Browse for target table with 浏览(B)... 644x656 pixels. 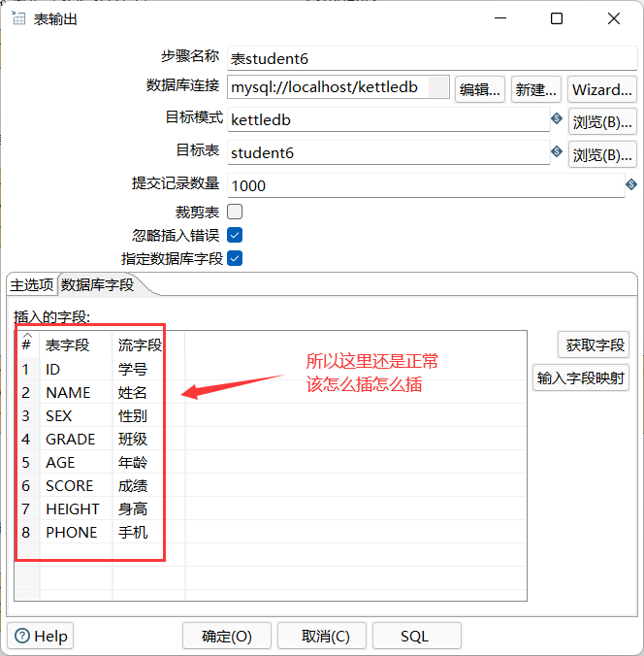pyautogui.click(x=602, y=155)
